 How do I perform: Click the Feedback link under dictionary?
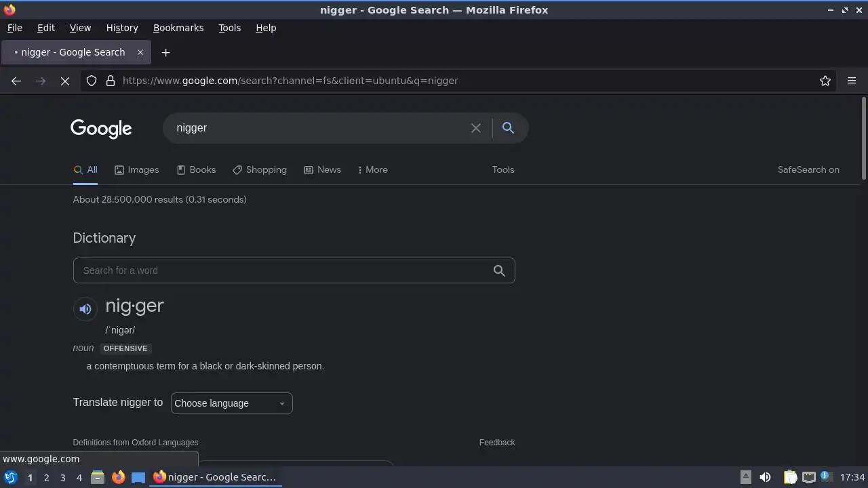click(497, 443)
